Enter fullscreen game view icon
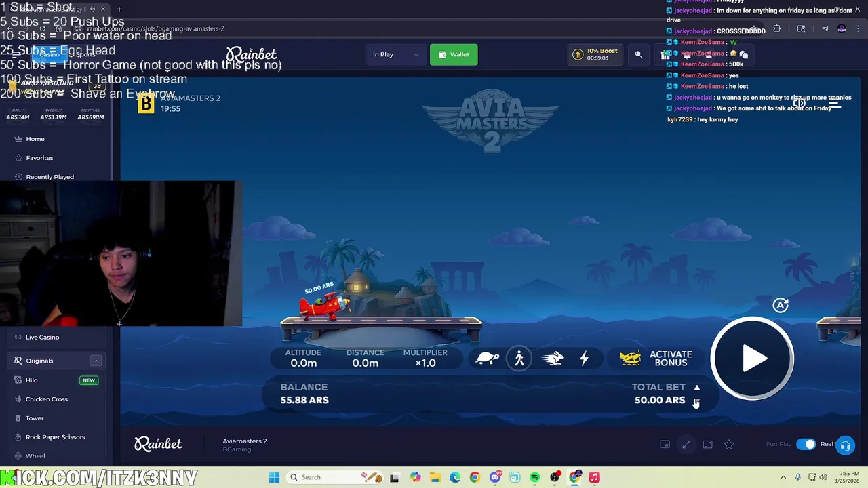This screenshot has height=488, width=868. coord(707,444)
